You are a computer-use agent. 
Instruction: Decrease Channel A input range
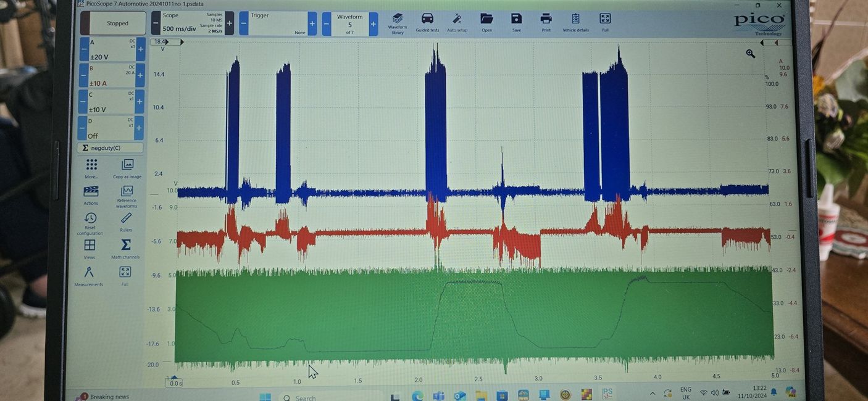click(x=83, y=49)
